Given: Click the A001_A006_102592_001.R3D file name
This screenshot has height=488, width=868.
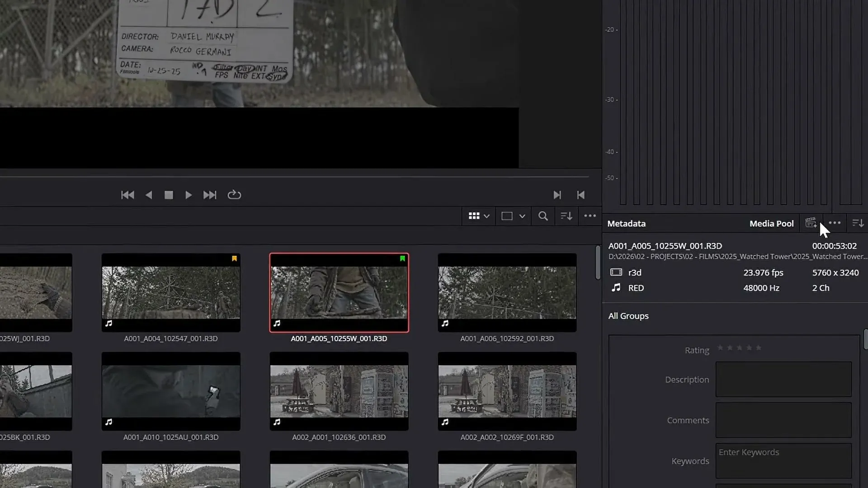Looking at the screenshot, I should (507, 338).
